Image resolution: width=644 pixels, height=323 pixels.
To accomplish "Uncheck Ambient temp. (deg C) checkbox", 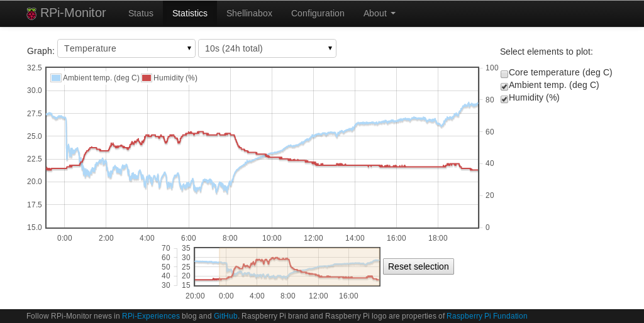I will pos(504,87).
